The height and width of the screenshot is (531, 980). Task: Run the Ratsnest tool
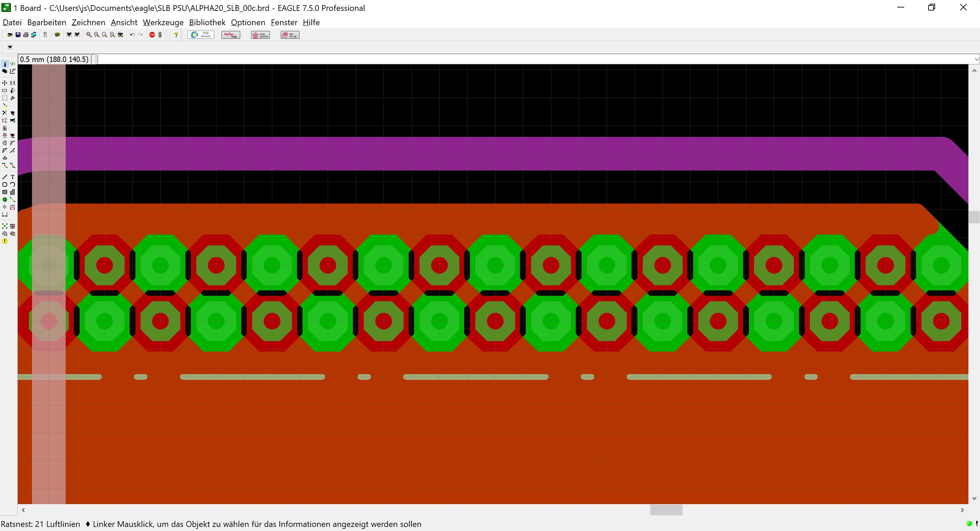(4, 226)
